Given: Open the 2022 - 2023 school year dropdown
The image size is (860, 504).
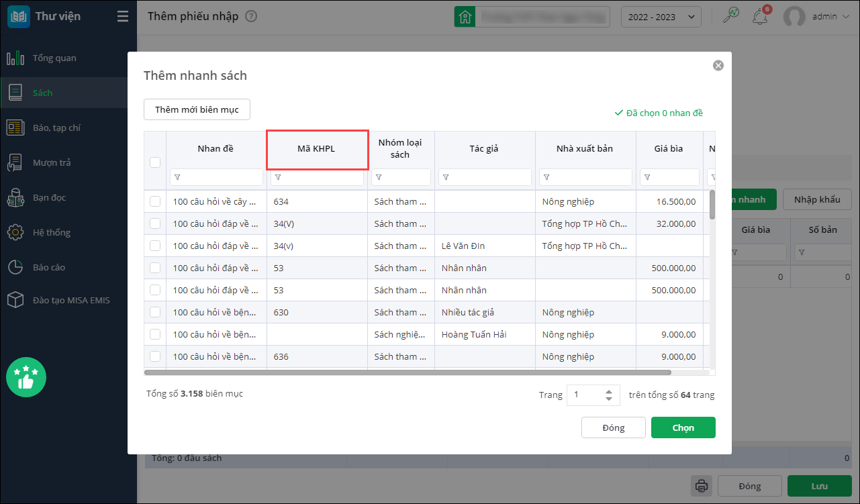Looking at the screenshot, I should point(661,17).
